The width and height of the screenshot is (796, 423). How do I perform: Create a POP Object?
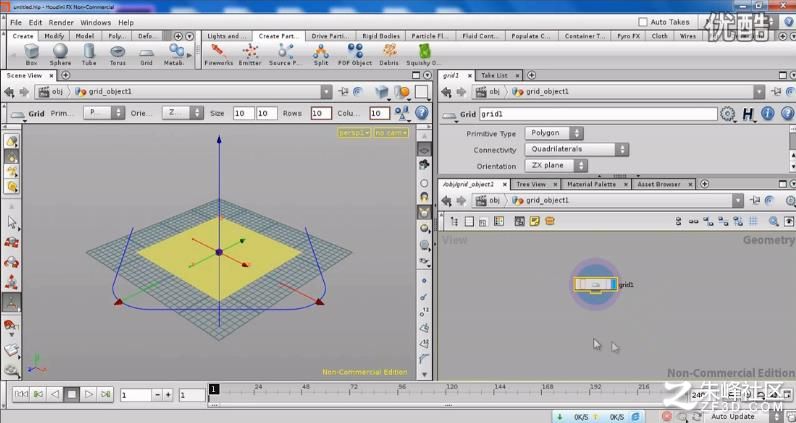(x=355, y=54)
